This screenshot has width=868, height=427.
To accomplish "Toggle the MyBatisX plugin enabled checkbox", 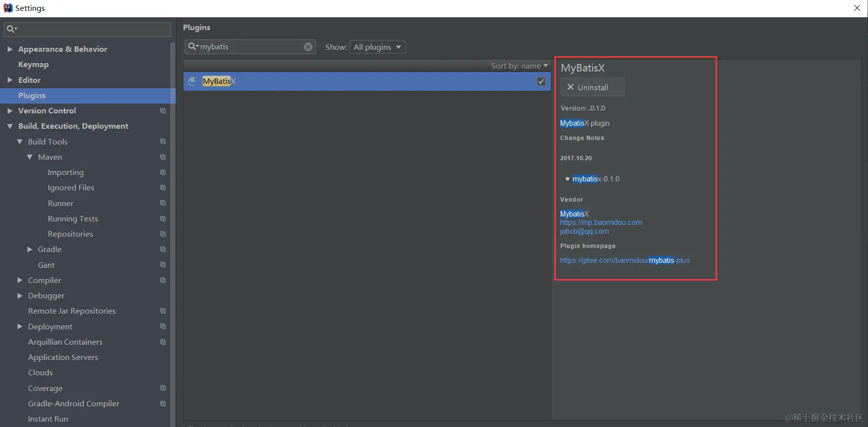I will click(541, 81).
